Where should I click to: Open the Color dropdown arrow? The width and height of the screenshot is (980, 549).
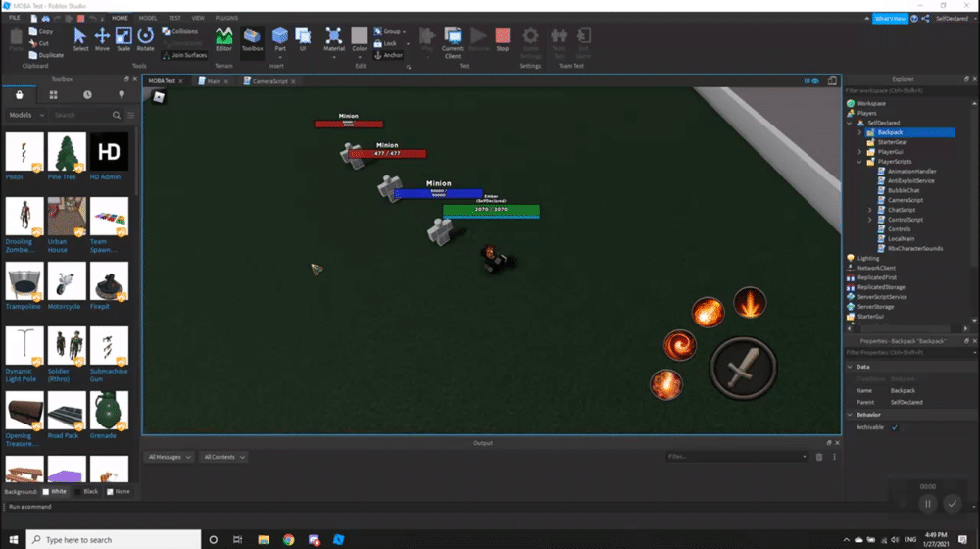click(x=360, y=57)
